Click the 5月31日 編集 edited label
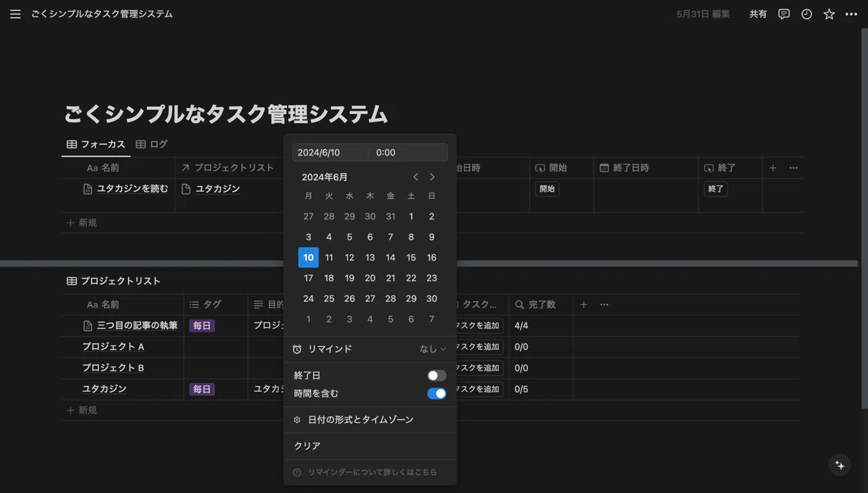 click(x=703, y=14)
